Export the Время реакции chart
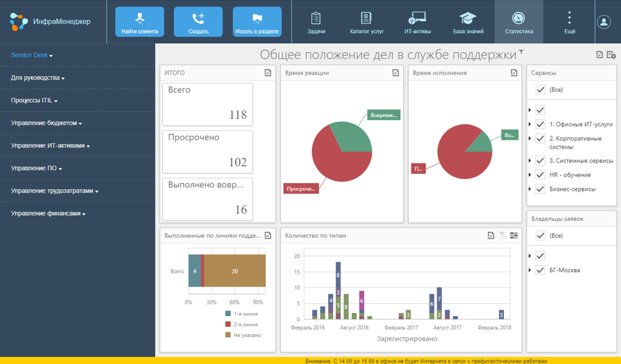The width and height of the screenshot is (621, 364). pos(395,73)
